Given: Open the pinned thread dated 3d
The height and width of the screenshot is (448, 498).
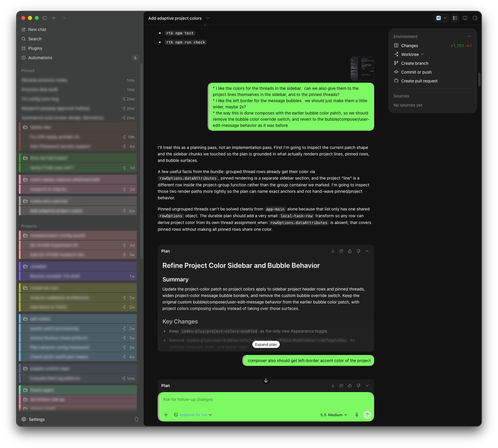Looking at the screenshot, I should click(x=78, y=168).
